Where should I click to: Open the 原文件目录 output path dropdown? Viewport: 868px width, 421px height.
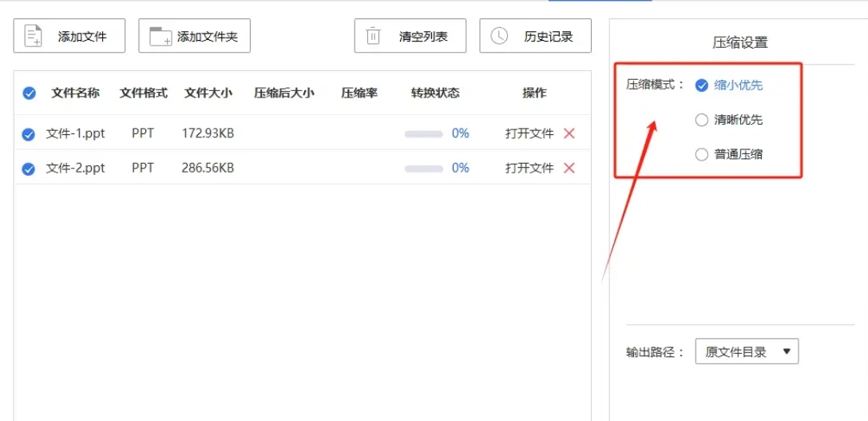tap(747, 351)
